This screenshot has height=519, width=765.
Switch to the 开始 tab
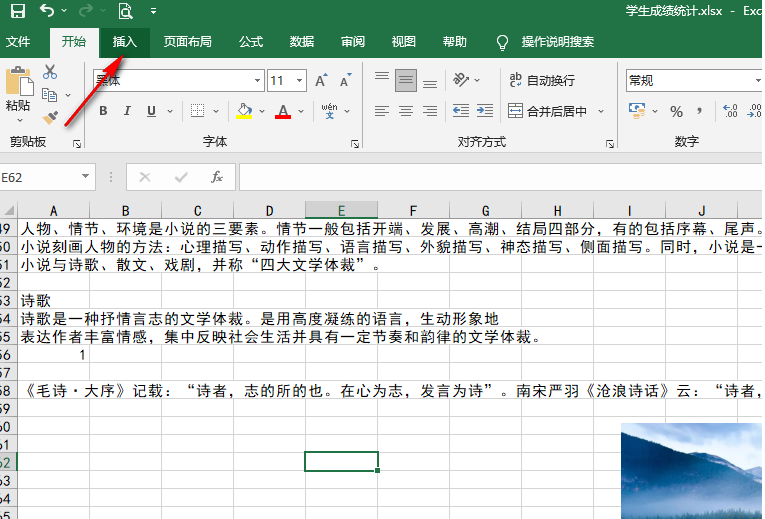point(74,42)
